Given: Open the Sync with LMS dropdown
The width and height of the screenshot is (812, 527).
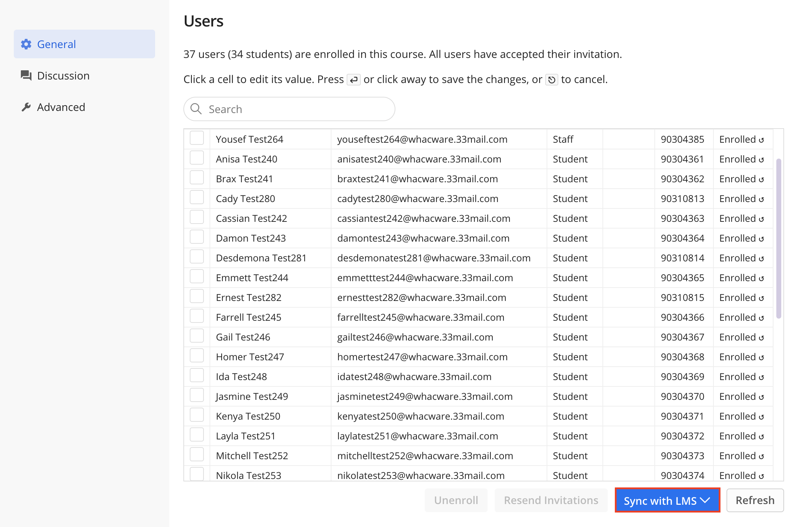Looking at the screenshot, I should tap(667, 500).
